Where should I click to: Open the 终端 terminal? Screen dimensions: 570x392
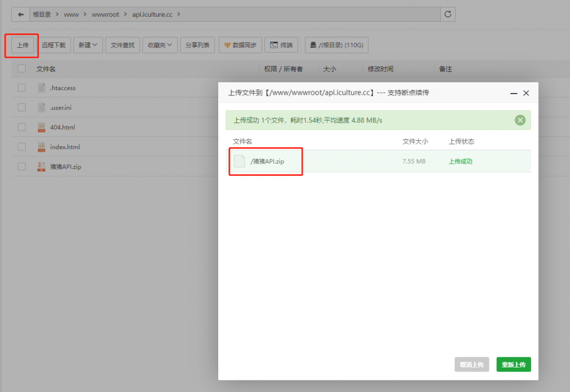pos(281,45)
